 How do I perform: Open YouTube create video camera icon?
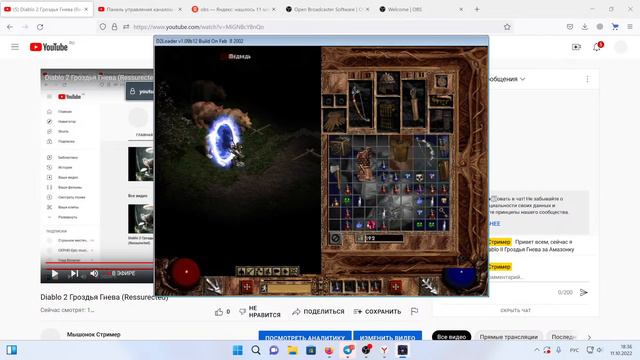tap(576, 47)
